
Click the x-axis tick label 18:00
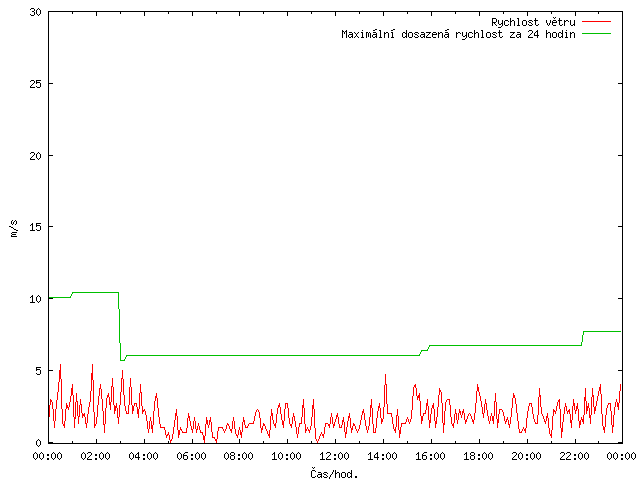[478, 456]
